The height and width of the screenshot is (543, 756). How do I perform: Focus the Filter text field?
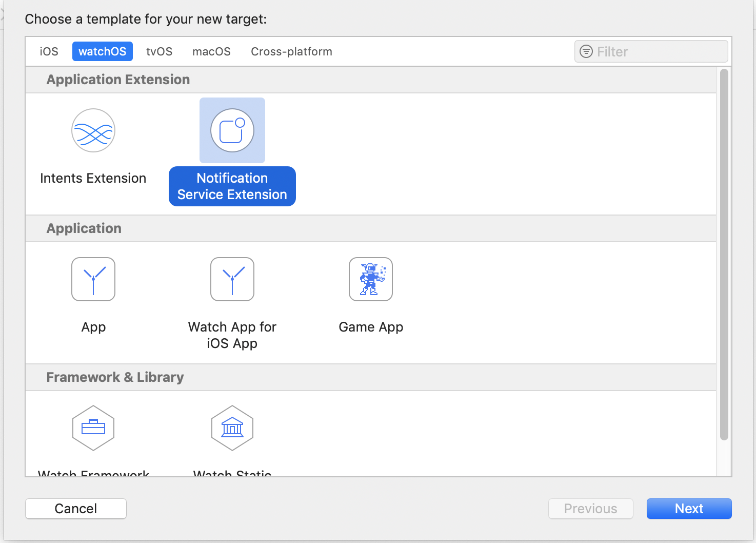point(651,51)
